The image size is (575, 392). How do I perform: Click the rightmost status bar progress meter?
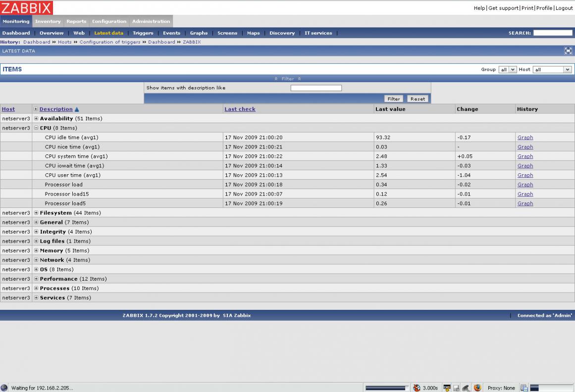[x=551, y=388]
